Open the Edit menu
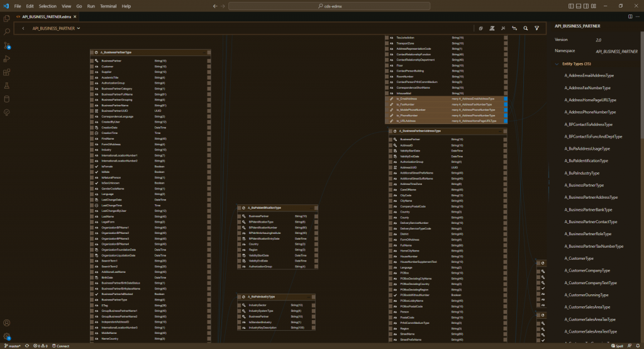Image resolution: width=644 pixels, height=349 pixels. click(x=30, y=6)
